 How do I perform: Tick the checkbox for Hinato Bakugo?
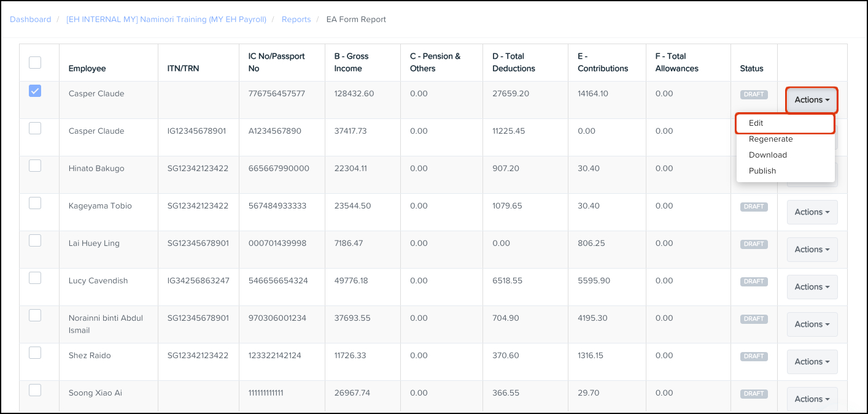pos(35,166)
